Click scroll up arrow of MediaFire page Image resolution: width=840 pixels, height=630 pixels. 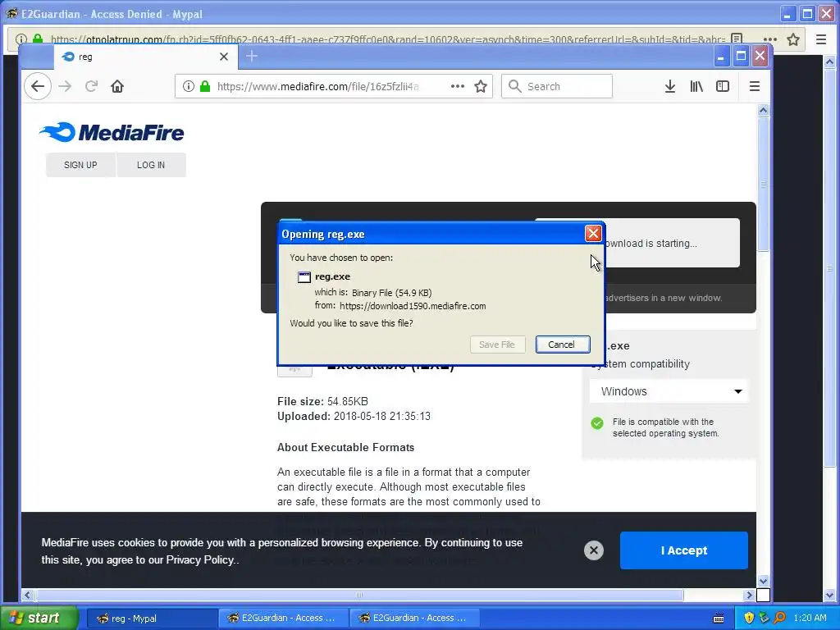[x=763, y=111]
